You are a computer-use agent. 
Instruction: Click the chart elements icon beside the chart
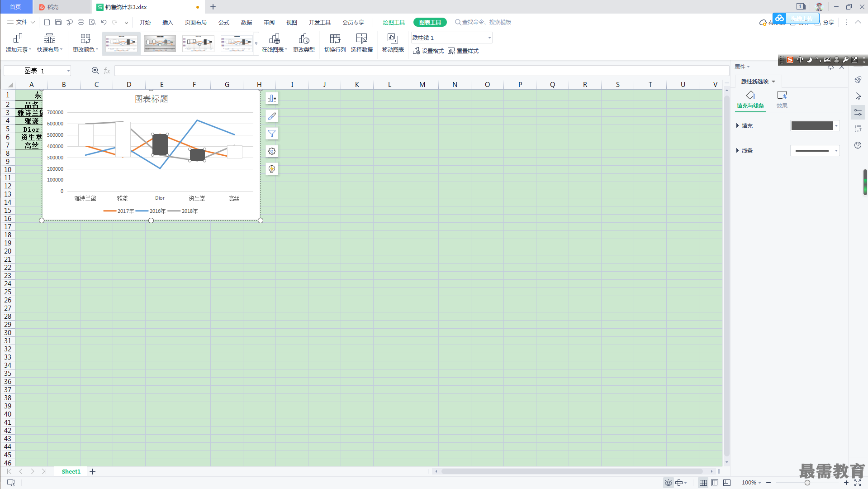click(x=272, y=98)
